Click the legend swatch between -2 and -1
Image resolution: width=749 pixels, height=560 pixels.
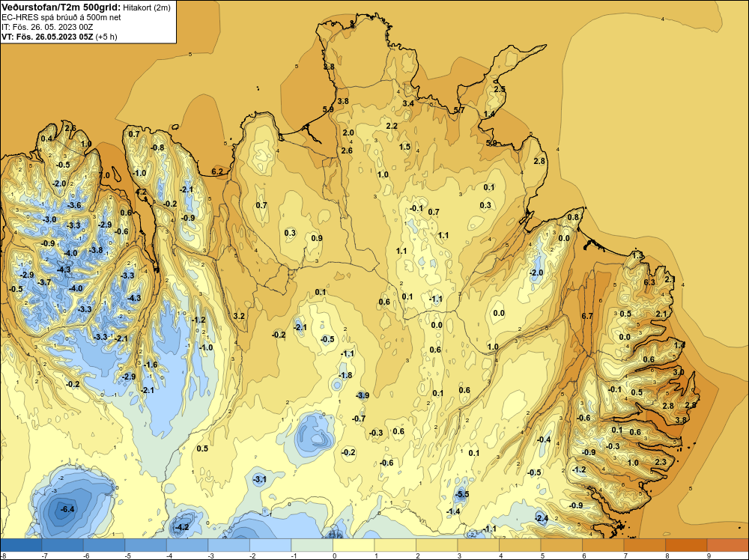(270, 545)
